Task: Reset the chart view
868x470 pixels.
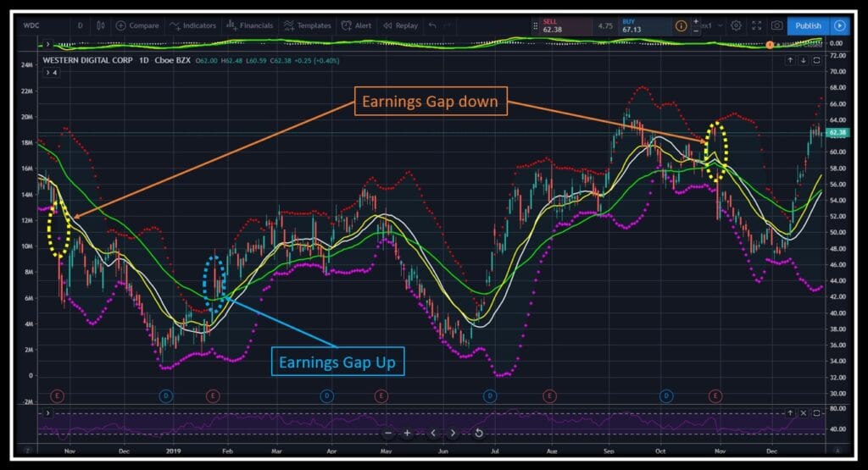Action: (x=479, y=433)
